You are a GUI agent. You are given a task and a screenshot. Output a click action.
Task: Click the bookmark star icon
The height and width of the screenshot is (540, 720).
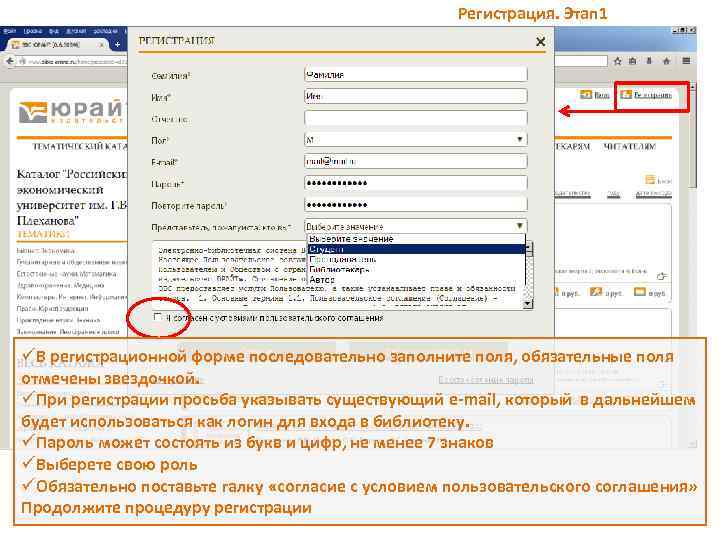(618, 61)
